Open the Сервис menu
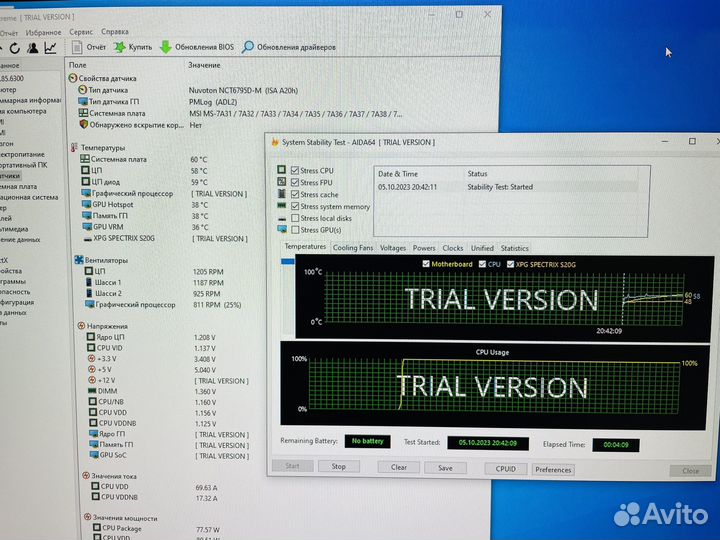 (81, 32)
